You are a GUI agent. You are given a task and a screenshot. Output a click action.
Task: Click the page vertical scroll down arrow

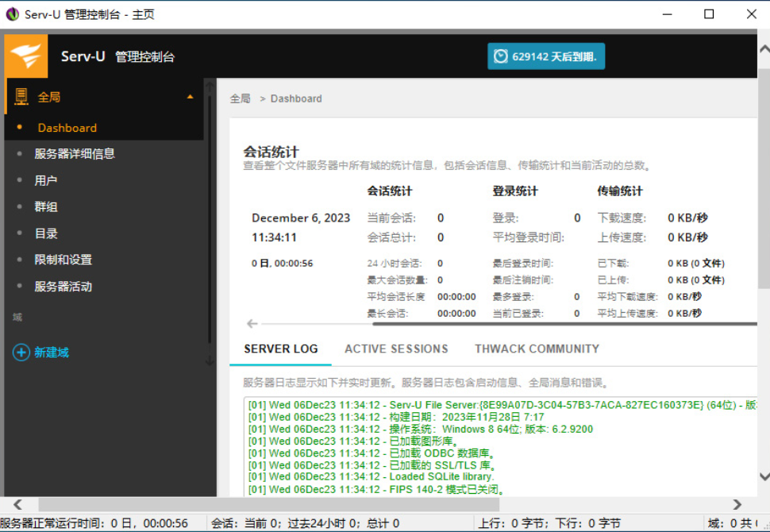pos(764,476)
